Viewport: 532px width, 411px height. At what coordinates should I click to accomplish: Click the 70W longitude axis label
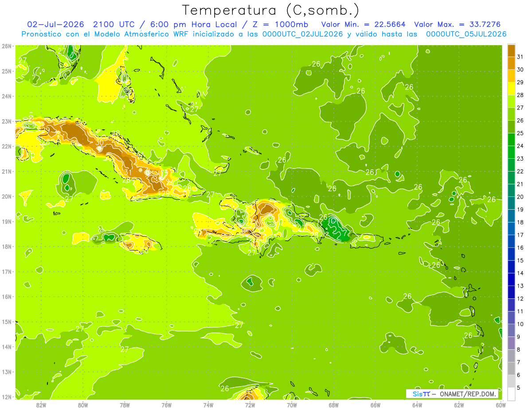click(292, 405)
